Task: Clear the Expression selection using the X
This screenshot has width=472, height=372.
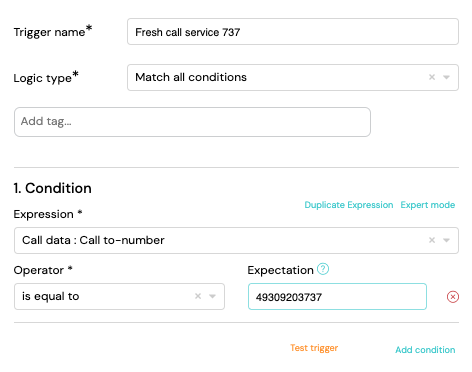Action: coord(432,240)
